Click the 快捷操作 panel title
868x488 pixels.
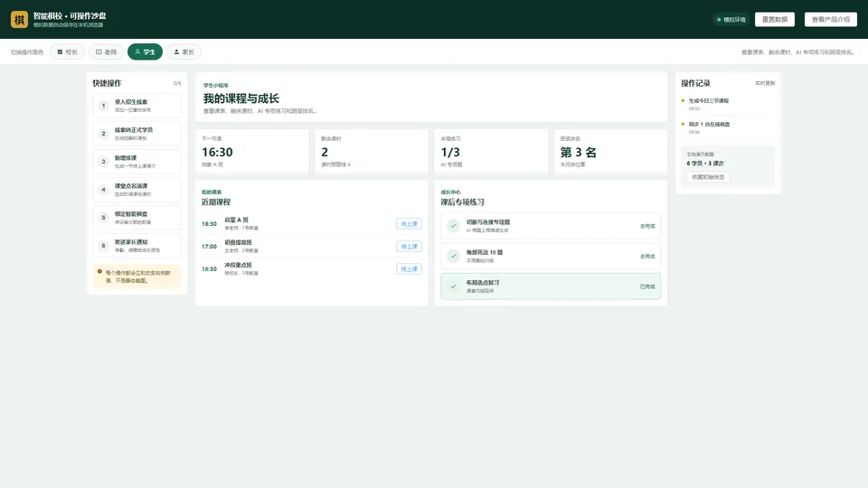tap(107, 83)
